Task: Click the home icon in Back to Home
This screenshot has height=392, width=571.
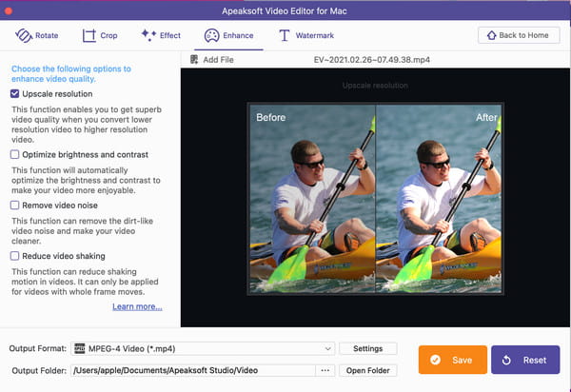Action: (x=492, y=35)
